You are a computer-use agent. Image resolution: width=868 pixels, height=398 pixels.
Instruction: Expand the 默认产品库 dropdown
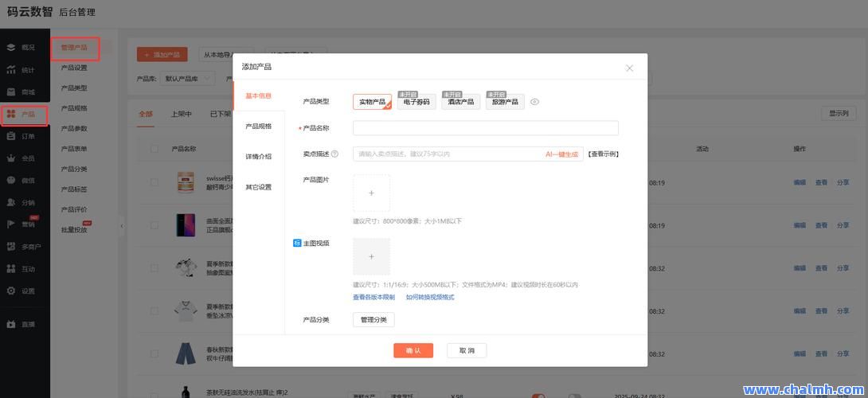pos(189,79)
